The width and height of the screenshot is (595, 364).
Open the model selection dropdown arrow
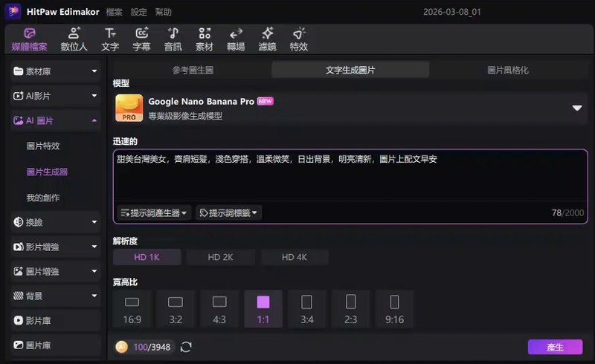click(577, 108)
